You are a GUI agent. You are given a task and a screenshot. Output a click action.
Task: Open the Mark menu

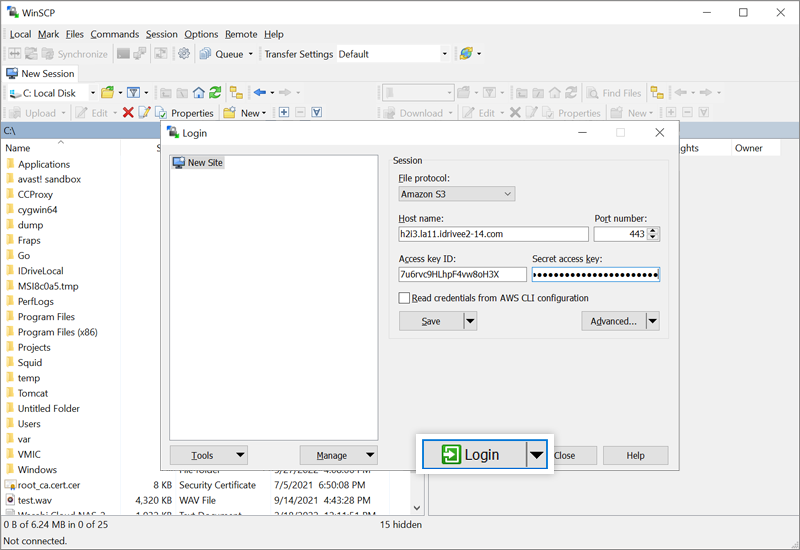point(48,34)
